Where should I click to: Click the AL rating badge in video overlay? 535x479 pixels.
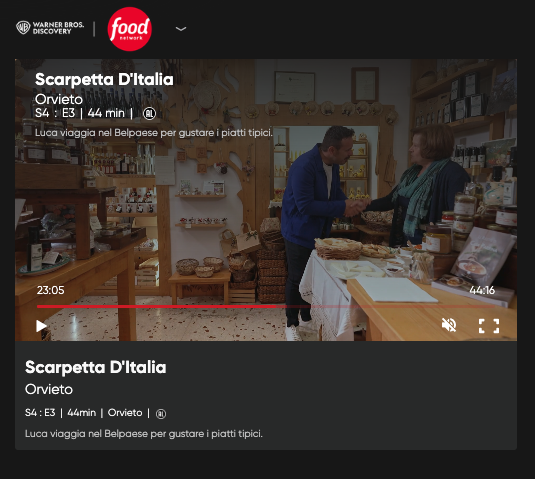(149, 113)
